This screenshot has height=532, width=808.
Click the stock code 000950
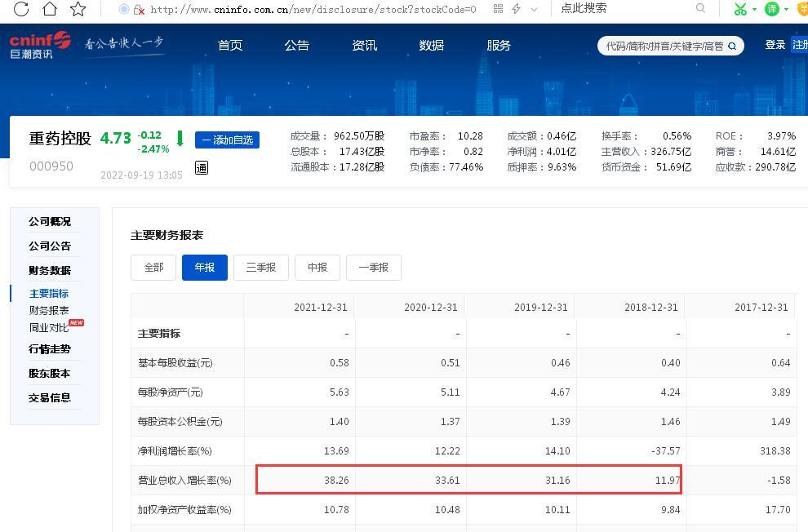[51, 166]
